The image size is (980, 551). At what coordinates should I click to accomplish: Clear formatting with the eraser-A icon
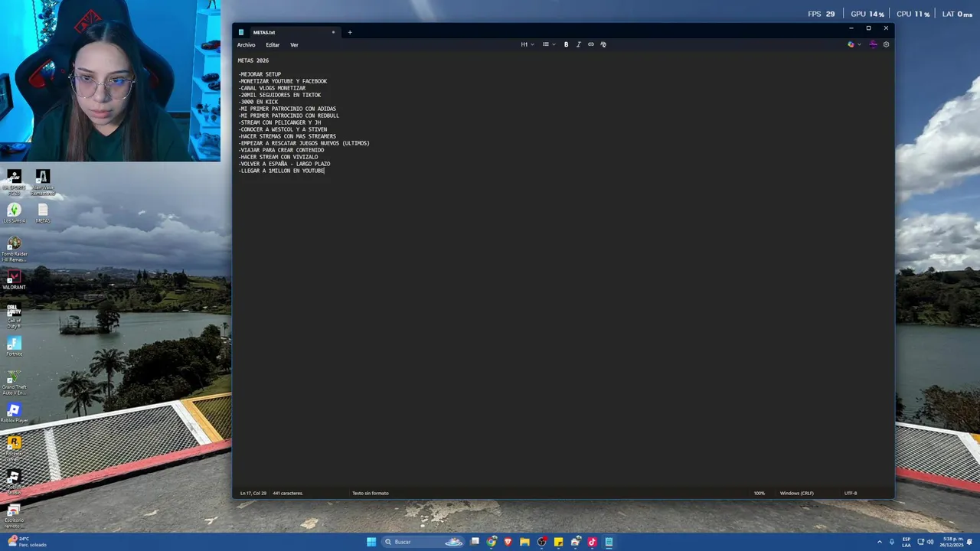(603, 44)
